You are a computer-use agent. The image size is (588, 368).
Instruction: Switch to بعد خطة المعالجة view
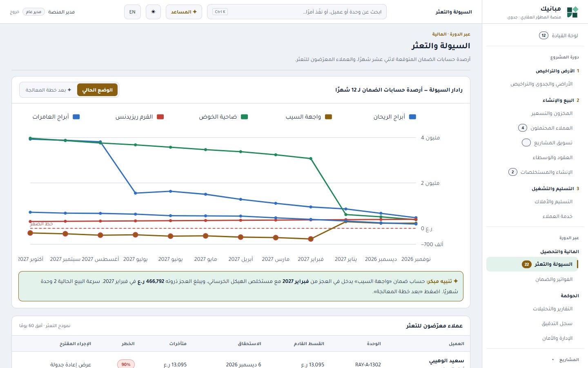pyautogui.click(x=49, y=90)
